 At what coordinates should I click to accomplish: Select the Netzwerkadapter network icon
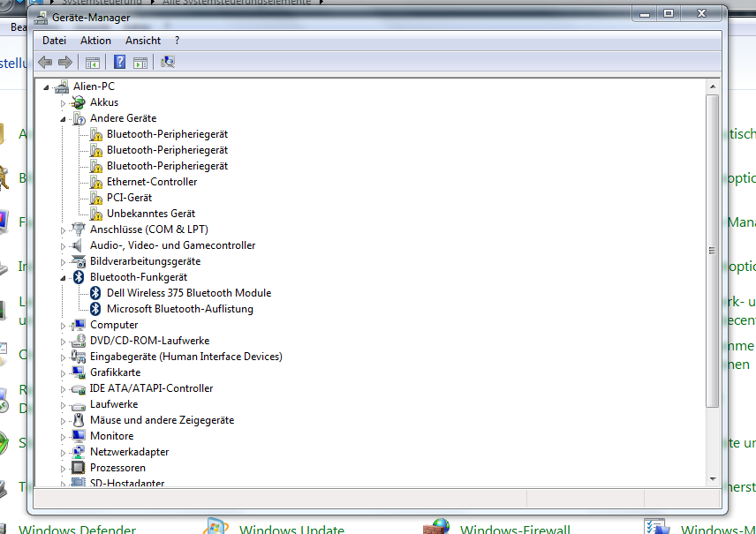[78, 452]
